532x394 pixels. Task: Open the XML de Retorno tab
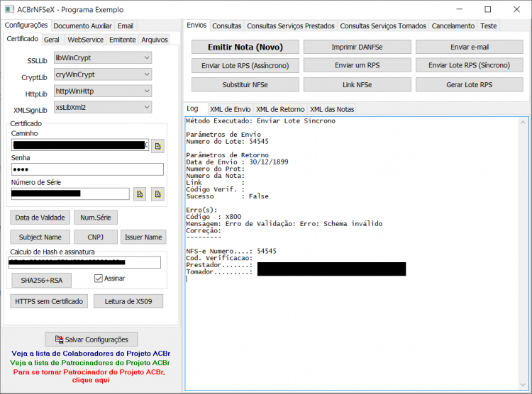tap(280, 109)
